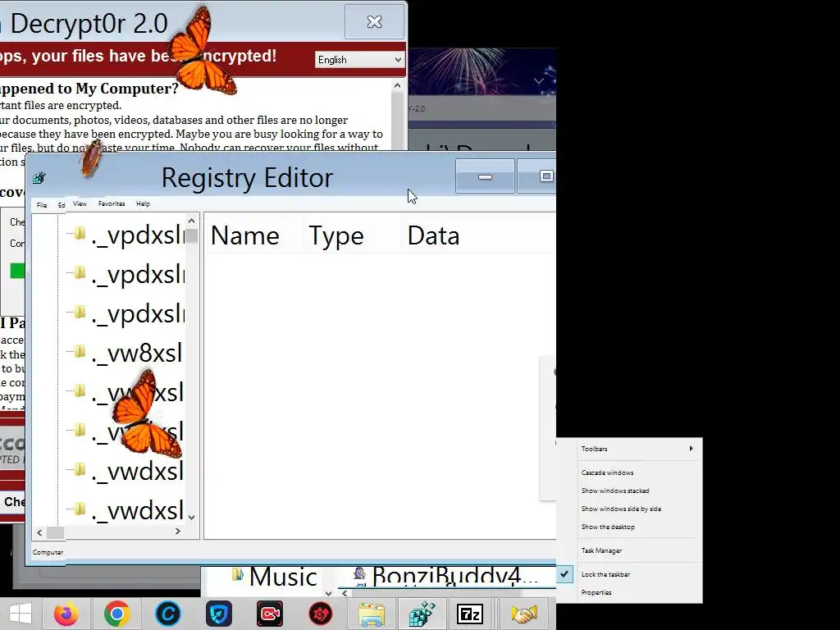
Task: Open File Explorer from the taskbar
Action: (x=372, y=614)
